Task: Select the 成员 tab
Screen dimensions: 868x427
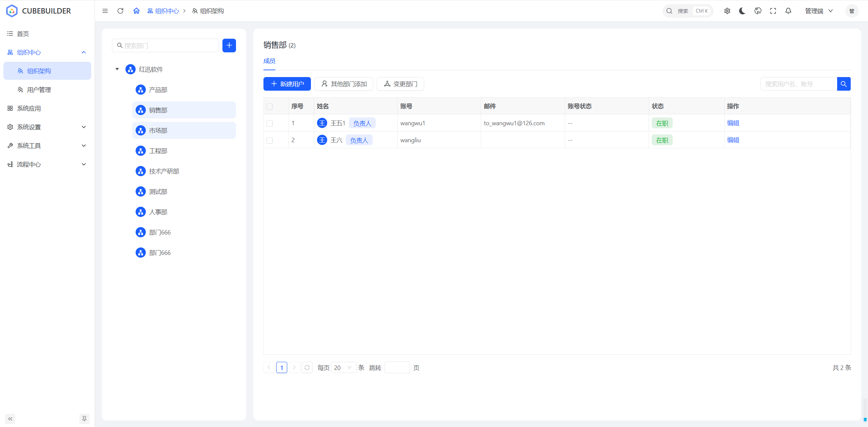Action: click(x=269, y=61)
